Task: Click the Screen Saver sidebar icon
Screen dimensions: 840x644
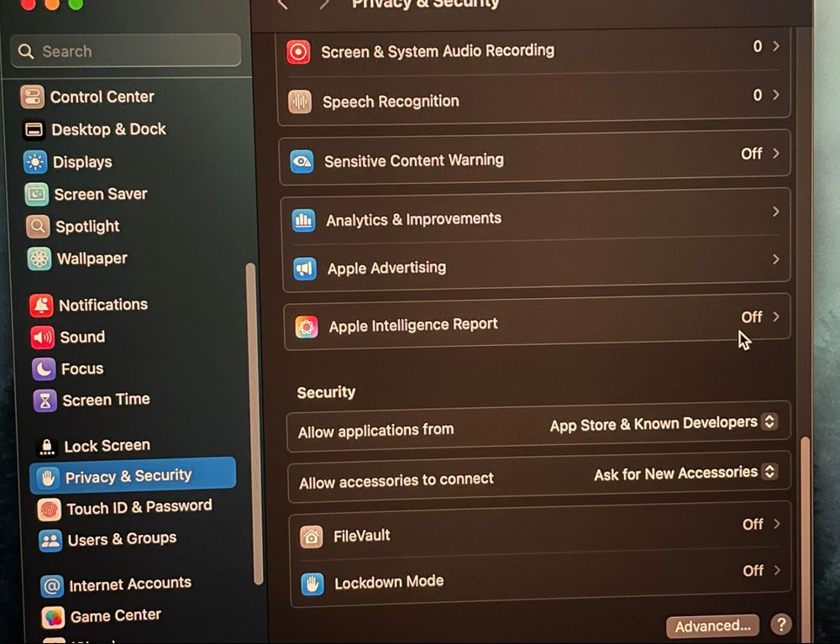Action: (36, 194)
